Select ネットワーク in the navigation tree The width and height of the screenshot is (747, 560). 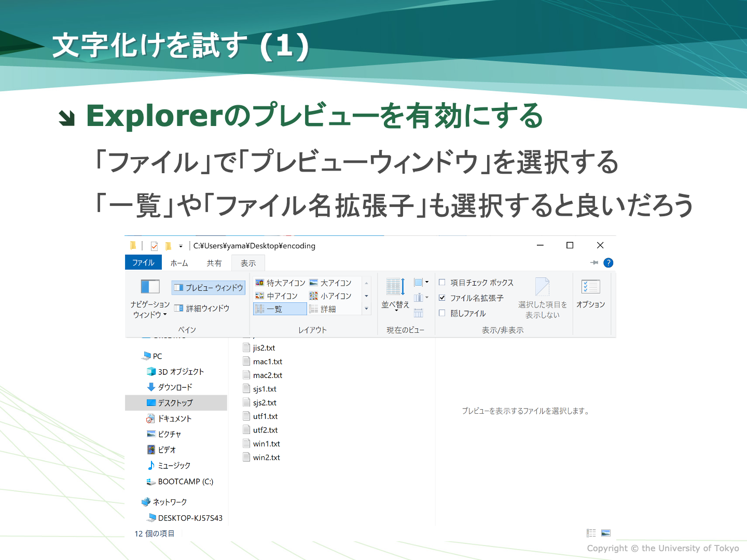point(164,502)
